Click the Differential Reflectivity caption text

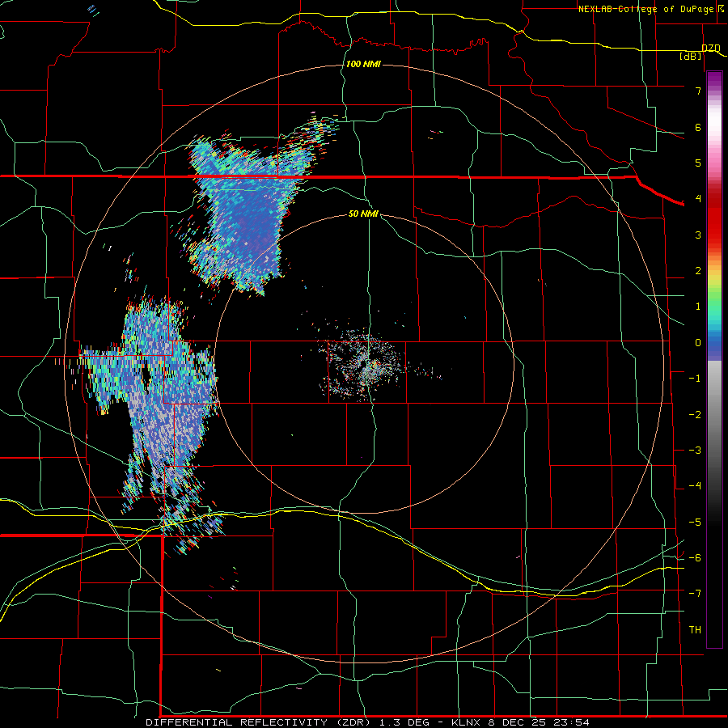click(x=368, y=722)
